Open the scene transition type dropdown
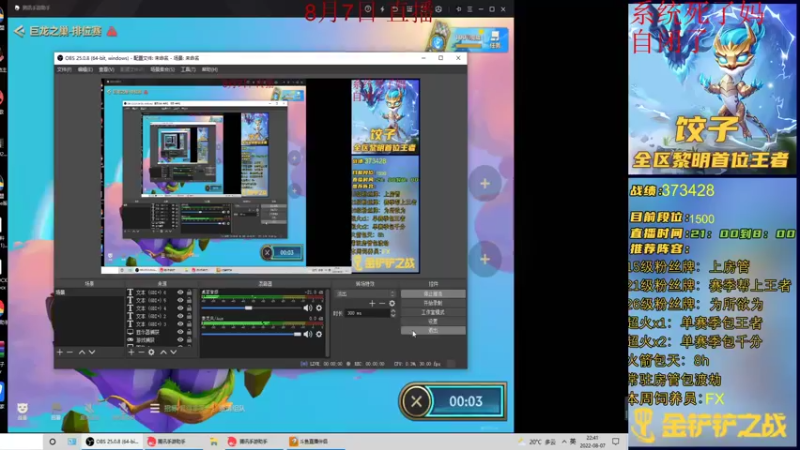800x450 pixels. click(x=365, y=294)
